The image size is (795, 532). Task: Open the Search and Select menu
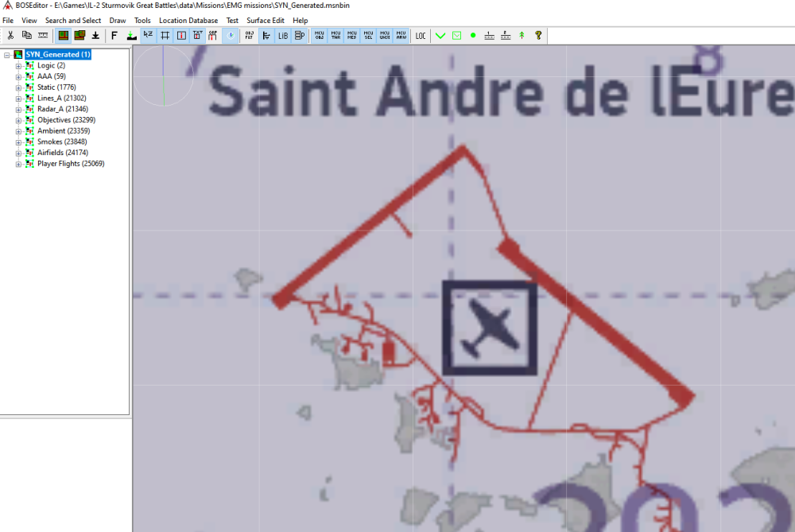pyautogui.click(x=73, y=21)
